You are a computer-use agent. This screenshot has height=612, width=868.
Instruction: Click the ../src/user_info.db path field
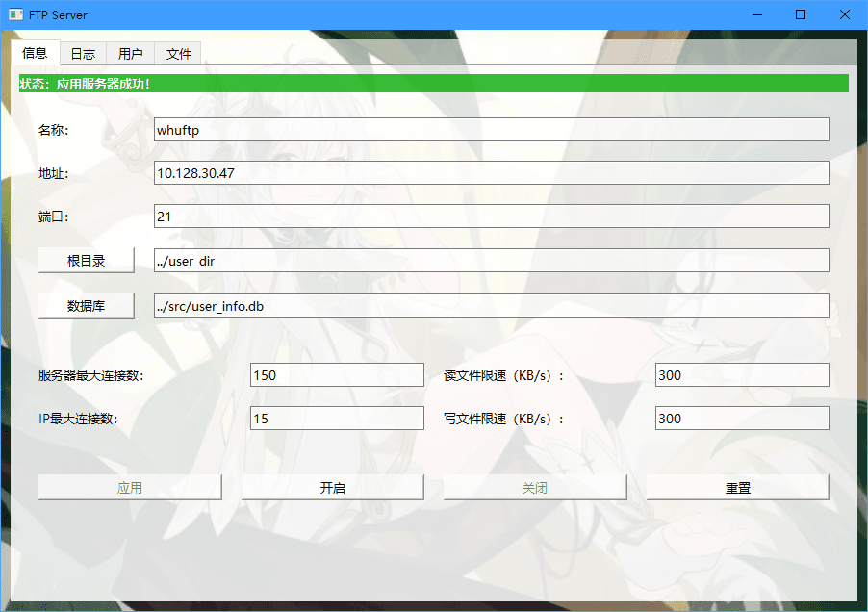[x=491, y=305]
